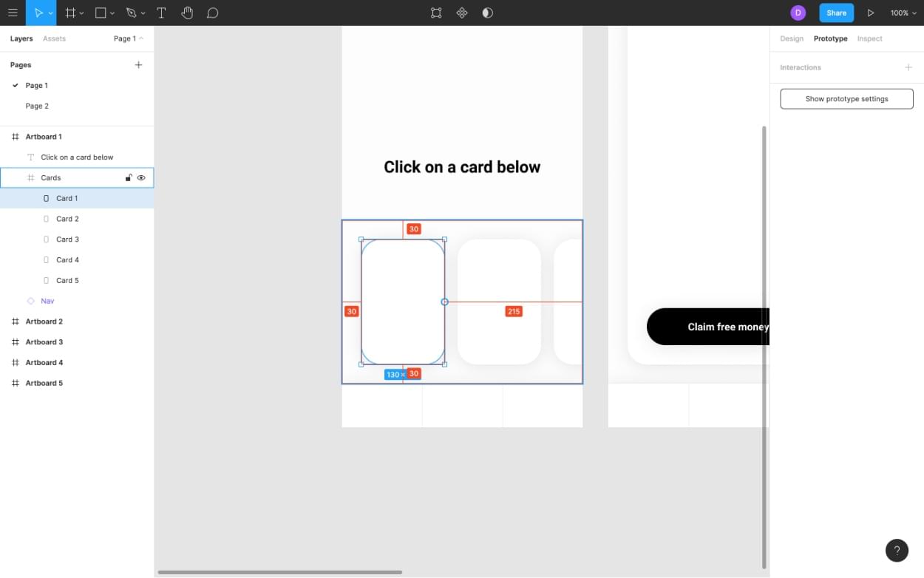Switch to the Assets tab
The image size is (924, 578).
pyautogui.click(x=54, y=38)
